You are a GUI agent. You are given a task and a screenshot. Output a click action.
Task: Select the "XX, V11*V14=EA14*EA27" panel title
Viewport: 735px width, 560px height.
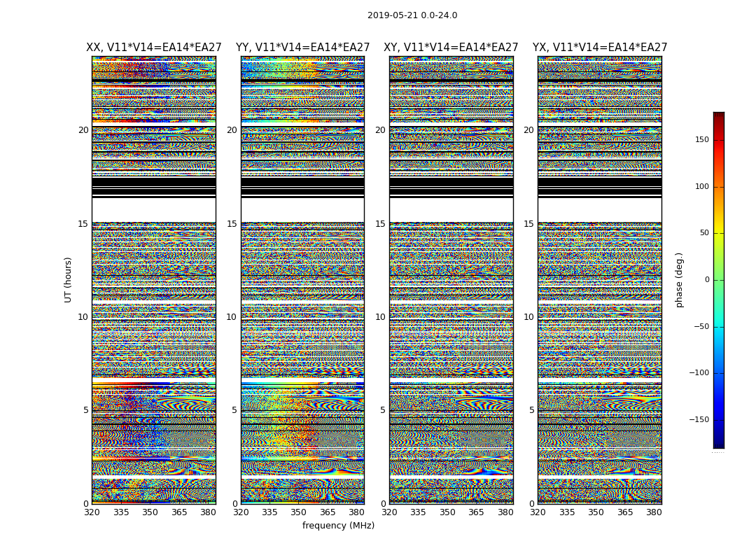coord(154,48)
